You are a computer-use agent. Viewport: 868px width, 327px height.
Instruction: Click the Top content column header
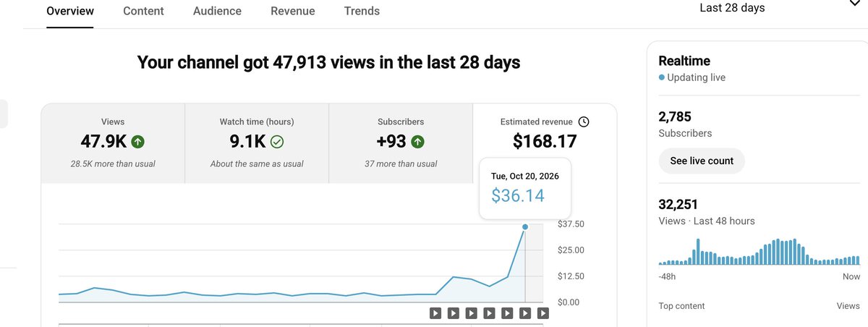(681, 306)
